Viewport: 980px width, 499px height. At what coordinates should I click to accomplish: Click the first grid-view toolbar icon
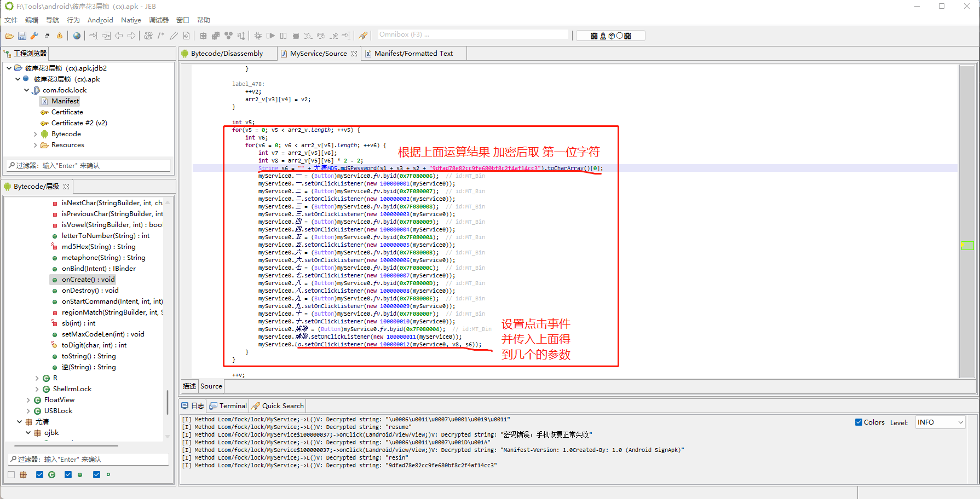coord(203,36)
